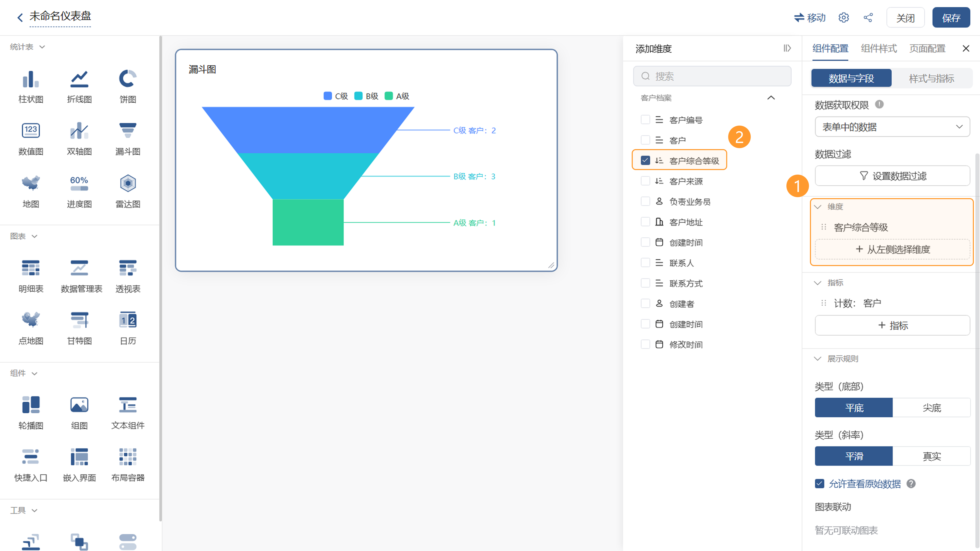This screenshot has width=980, height=551.
Task: Collapse the 工具 section
Action: 35,510
